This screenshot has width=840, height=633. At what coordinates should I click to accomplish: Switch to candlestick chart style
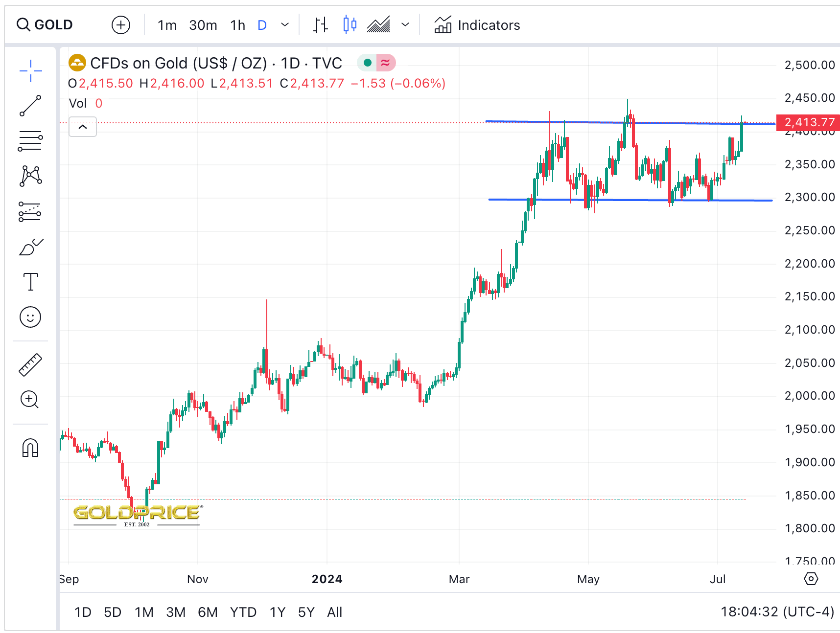[350, 25]
